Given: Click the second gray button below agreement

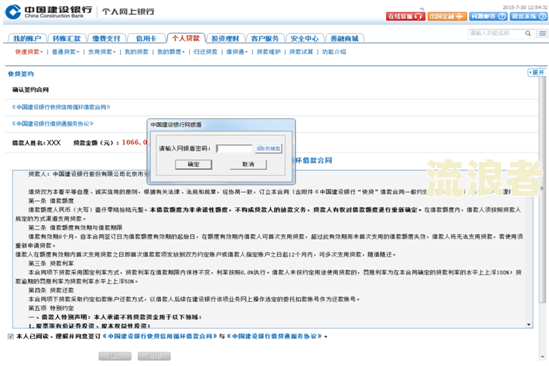Looking at the screenshot, I should (x=154, y=356).
